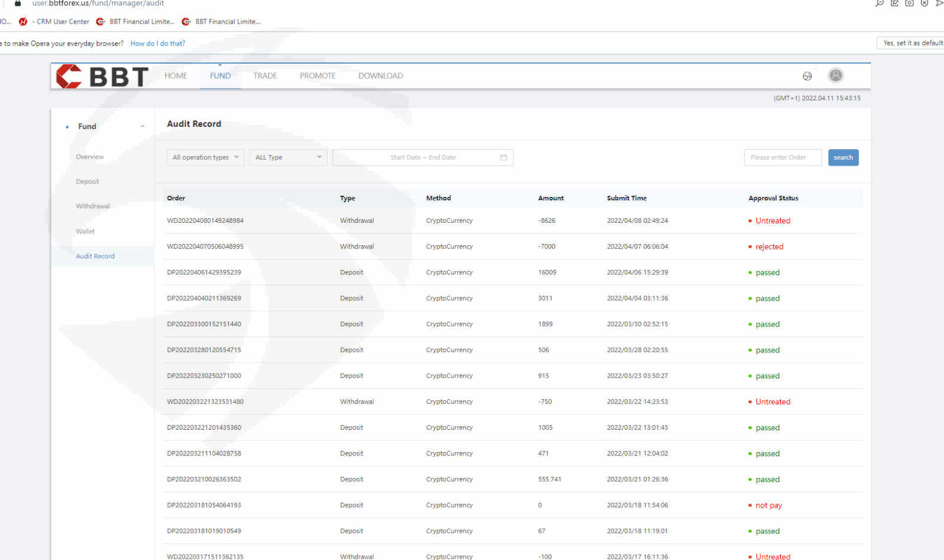Expand the All operation types dropdown
The width and height of the screenshot is (944, 560).
pos(205,157)
